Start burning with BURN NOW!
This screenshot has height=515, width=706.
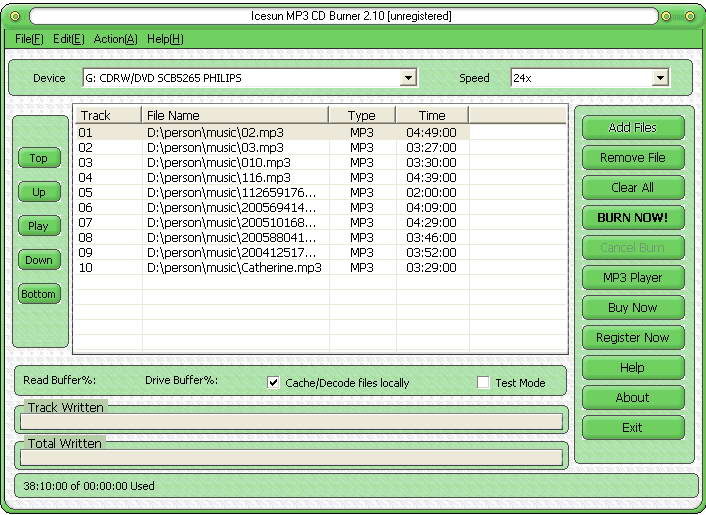coord(633,218)
